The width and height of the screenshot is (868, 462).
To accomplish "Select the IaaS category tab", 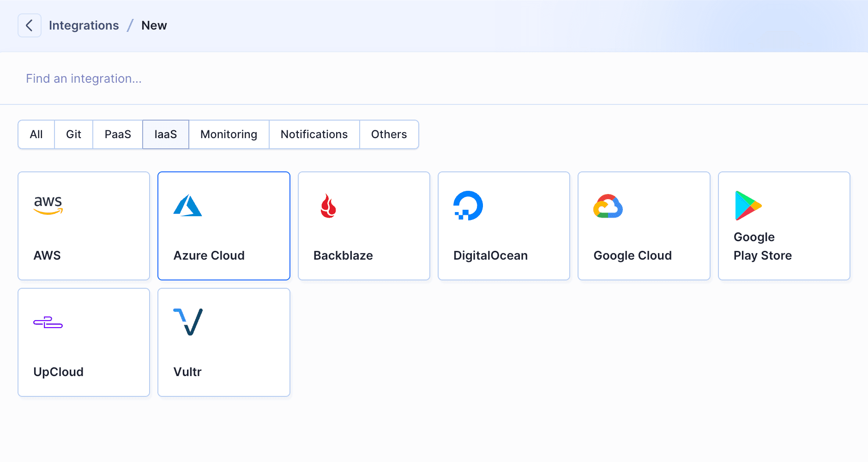I will coord(166,134).
